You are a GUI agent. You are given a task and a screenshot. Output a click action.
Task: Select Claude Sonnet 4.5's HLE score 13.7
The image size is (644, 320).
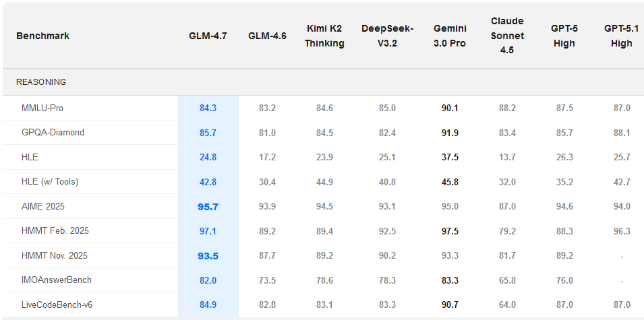point(506,157)
